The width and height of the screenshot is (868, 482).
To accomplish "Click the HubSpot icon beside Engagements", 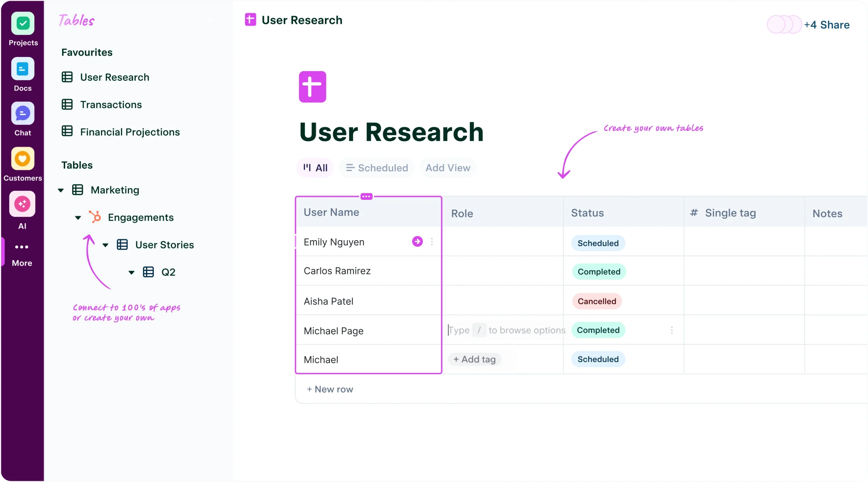I will pyautogui.click(x=95, y=217).
